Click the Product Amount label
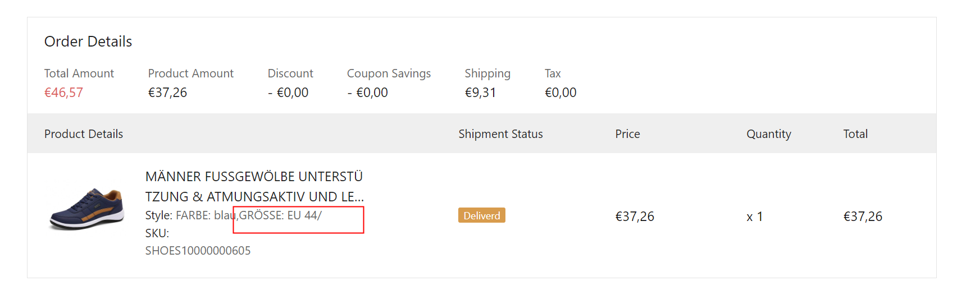Viewport: 980px width, 281px height. pos(190,73)
